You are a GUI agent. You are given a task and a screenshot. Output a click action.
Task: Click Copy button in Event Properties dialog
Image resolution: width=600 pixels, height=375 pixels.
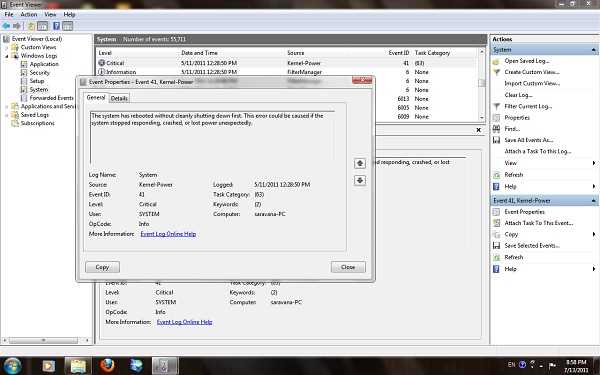102,267
